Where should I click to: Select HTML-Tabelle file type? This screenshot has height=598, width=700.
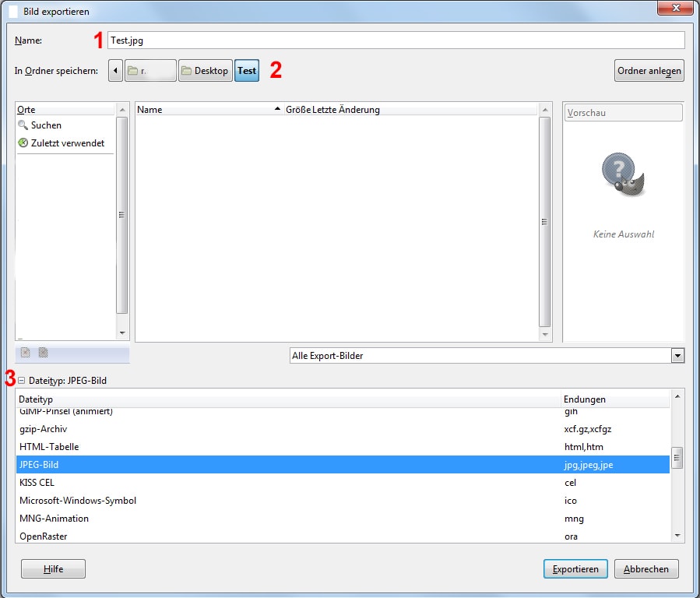click(x=49, y=447)
